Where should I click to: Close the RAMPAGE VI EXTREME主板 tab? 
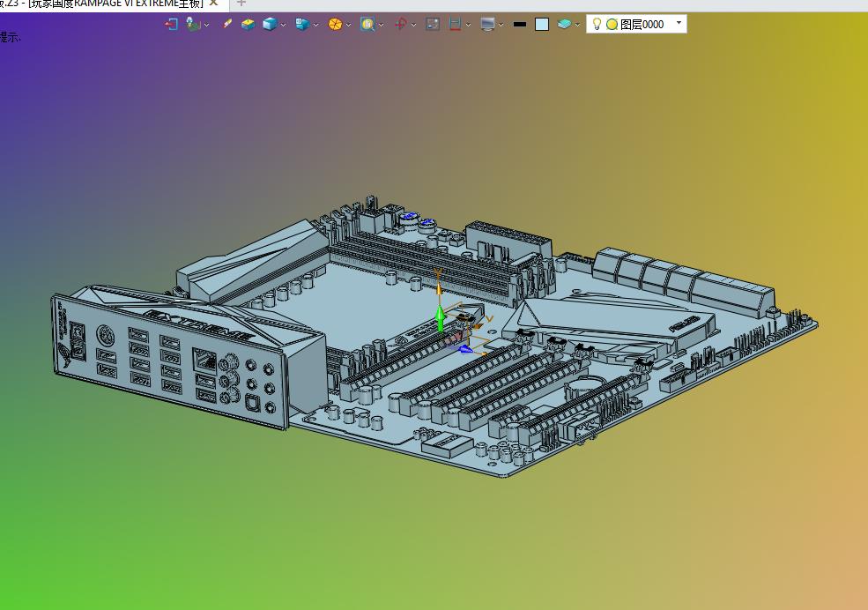coord(213,4)
